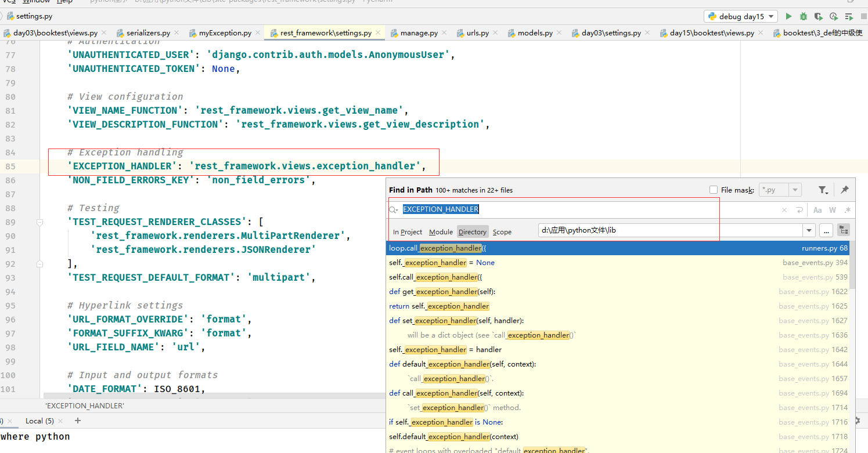Select result def call_exception_handler line 1694
The height and width of the screenshot is (453, 868).
(x=618, y=393)
